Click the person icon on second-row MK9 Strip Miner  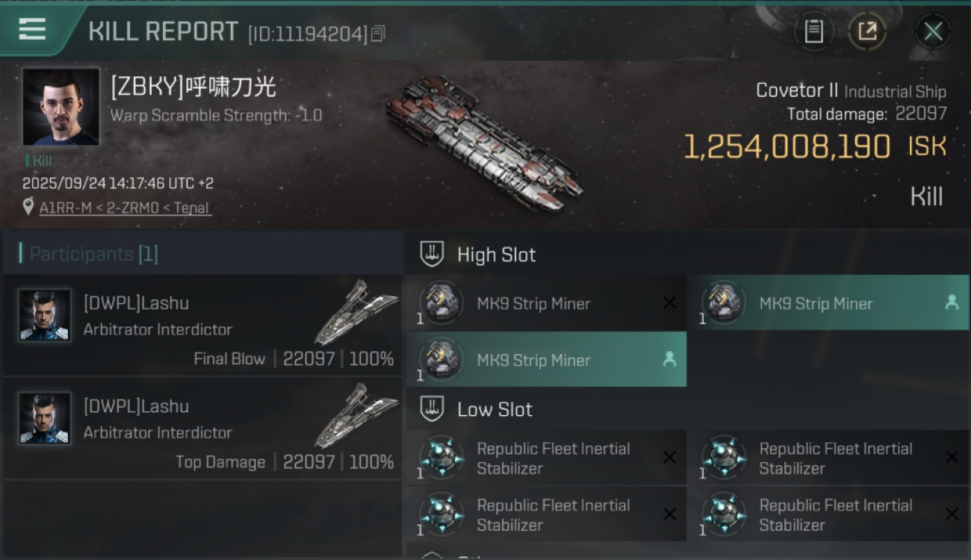669,359
